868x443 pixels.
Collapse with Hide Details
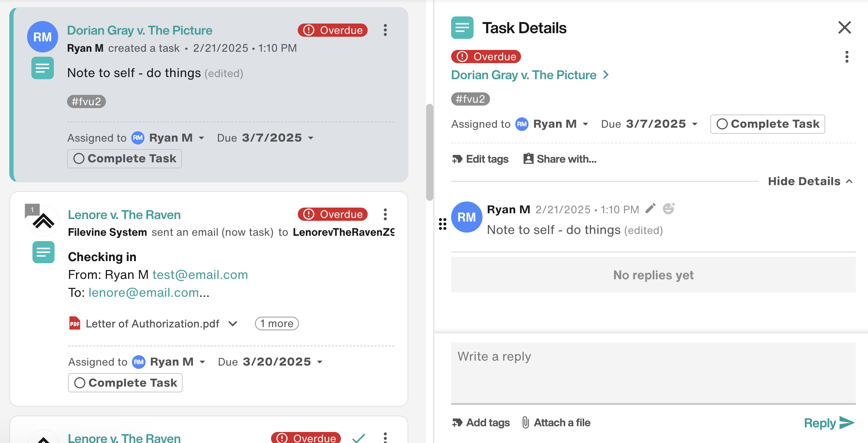click(810, 181)
